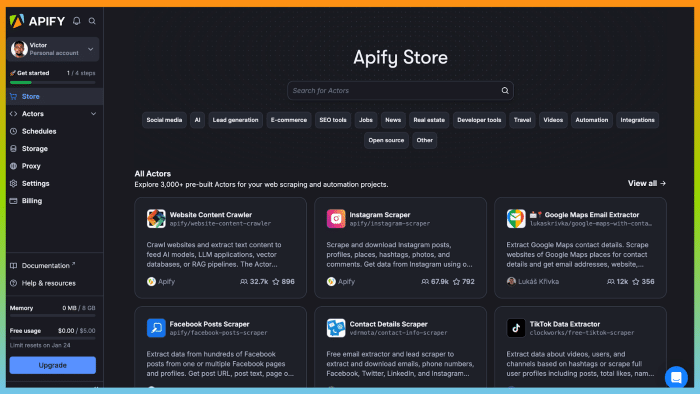This screenshot has height=394, width=700.
Task: Filter by Developer tools category
Action: 479,120
